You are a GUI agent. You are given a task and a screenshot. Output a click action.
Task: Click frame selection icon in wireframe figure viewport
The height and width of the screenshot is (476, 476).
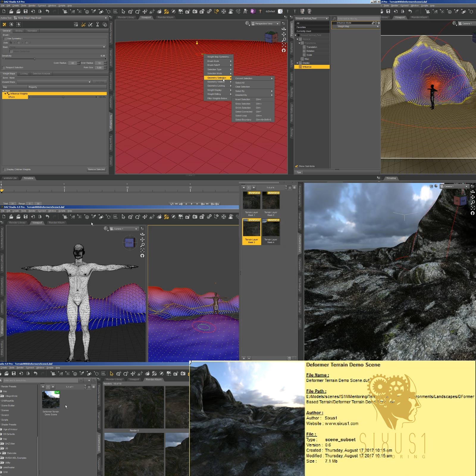click(x=143, y=250)
